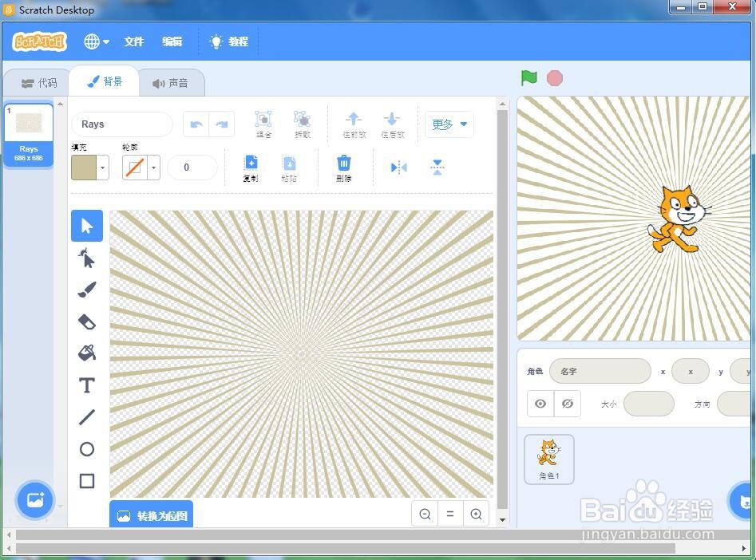This screenshot has height=560, width=756.
Task: Click the scroll down arrow of editor scrollbar
Action: pos(502,520)
